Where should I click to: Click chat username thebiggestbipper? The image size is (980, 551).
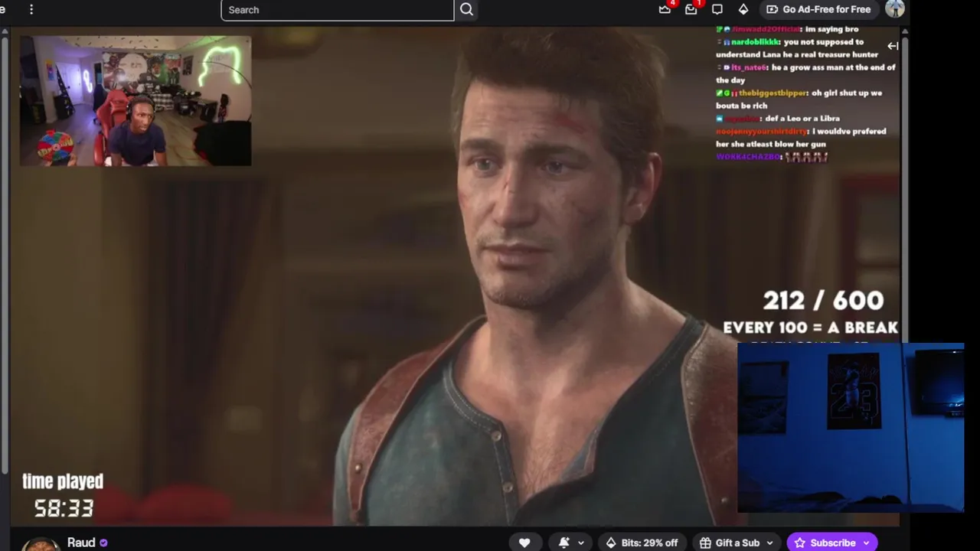(x=773, y=93)
